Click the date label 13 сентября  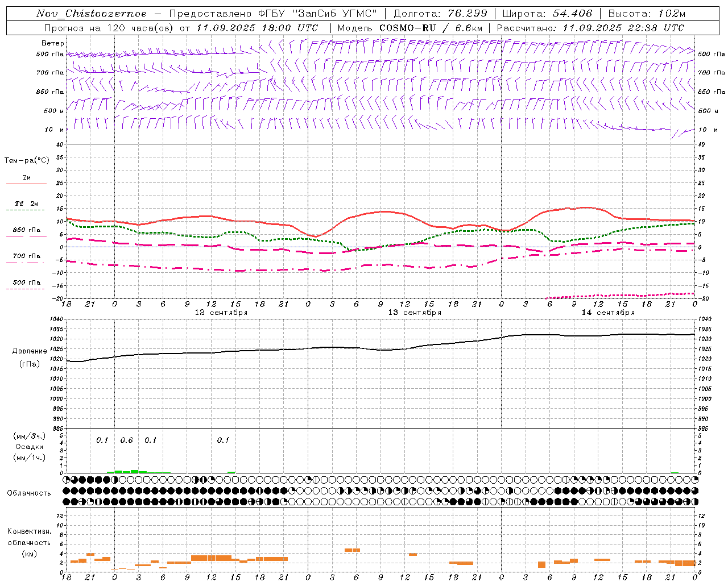415,313
